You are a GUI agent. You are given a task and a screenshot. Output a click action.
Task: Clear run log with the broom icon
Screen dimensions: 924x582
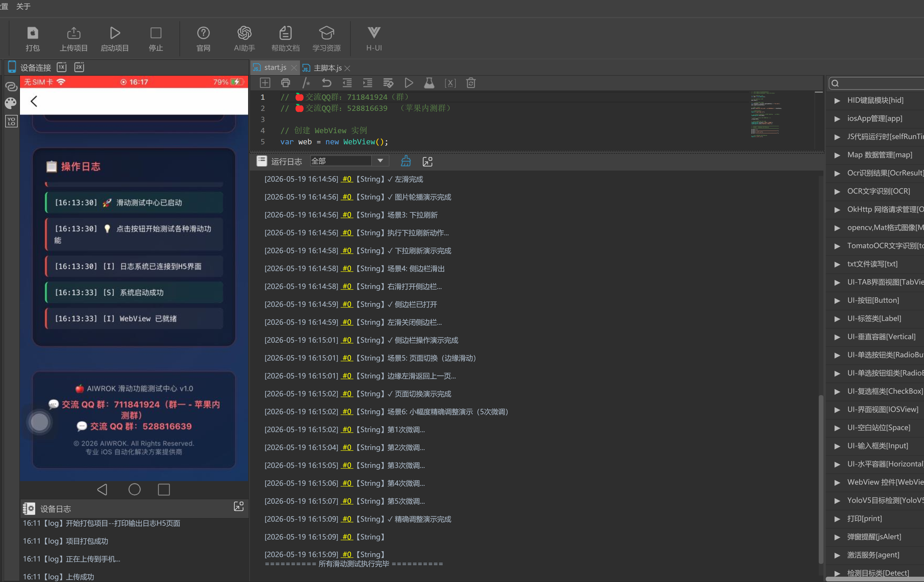pyautogui.click(x=406, y=161)
